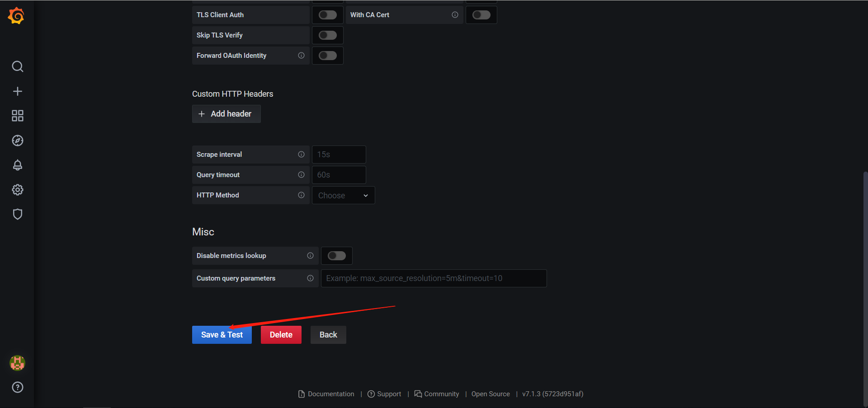Image resolution: width=868 pixels, height=408 pixels.
Task: Open the search magnifier in sidebar
Action: pos(18,66)
